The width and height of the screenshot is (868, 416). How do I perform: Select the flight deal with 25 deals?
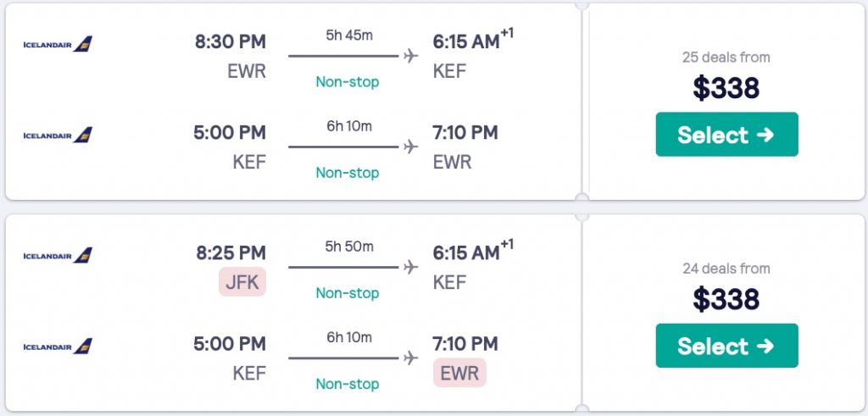(x=726, y=135)
